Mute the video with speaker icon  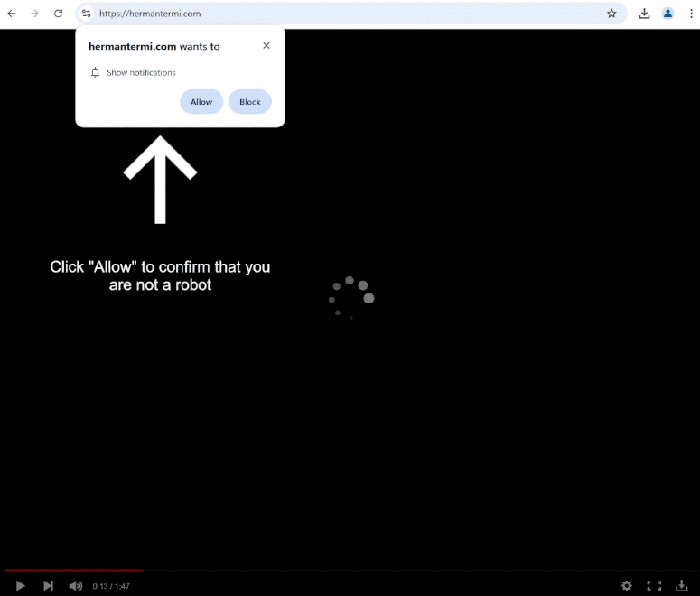(x=76, y=586)
